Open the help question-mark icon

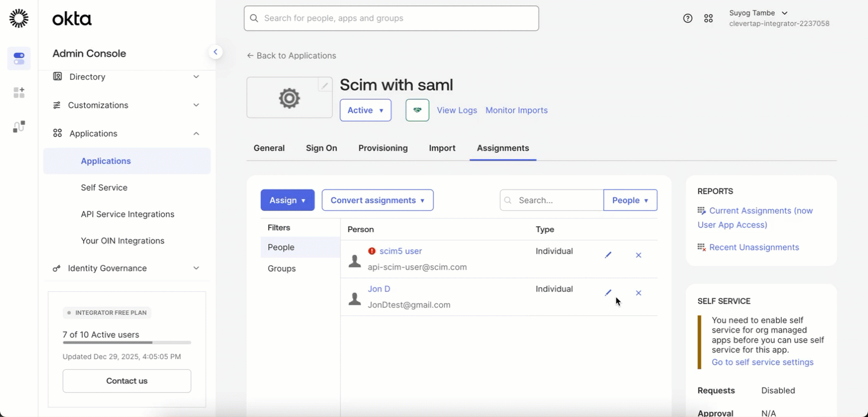pyautogui.click(x=688, y=18)
